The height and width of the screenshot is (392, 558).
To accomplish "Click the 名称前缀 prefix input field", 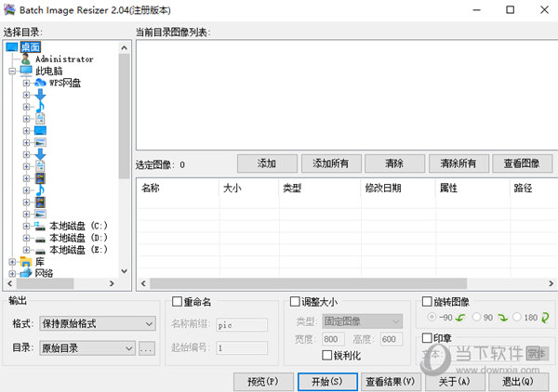I will (242, 325).
